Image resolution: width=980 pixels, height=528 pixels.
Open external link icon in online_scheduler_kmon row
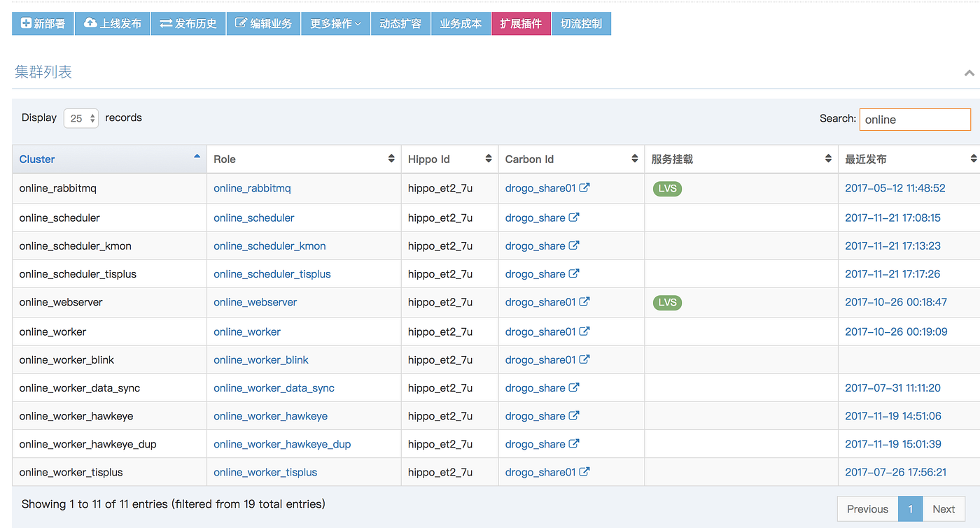pos(574,245)
